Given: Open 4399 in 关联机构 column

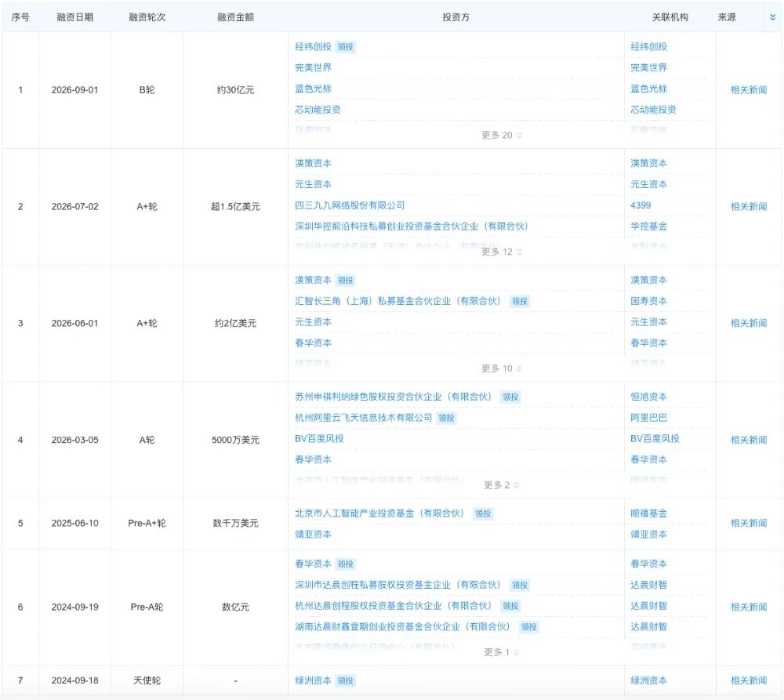Looking at the screenshot, I should coord(641,205).
